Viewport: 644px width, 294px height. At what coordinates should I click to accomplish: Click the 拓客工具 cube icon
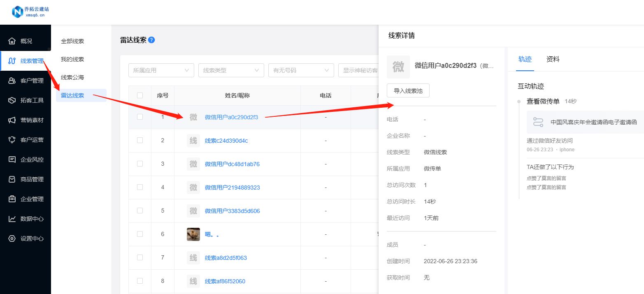click(12, 100)
